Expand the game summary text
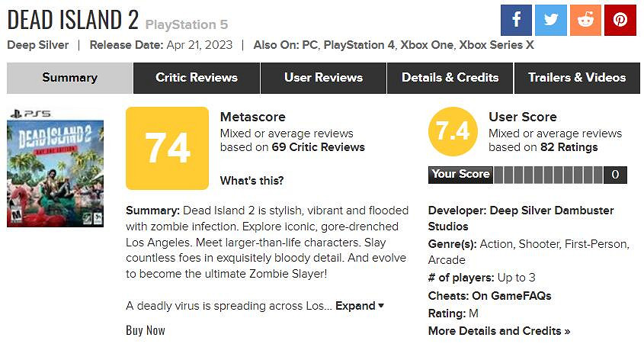 (360, 306)
